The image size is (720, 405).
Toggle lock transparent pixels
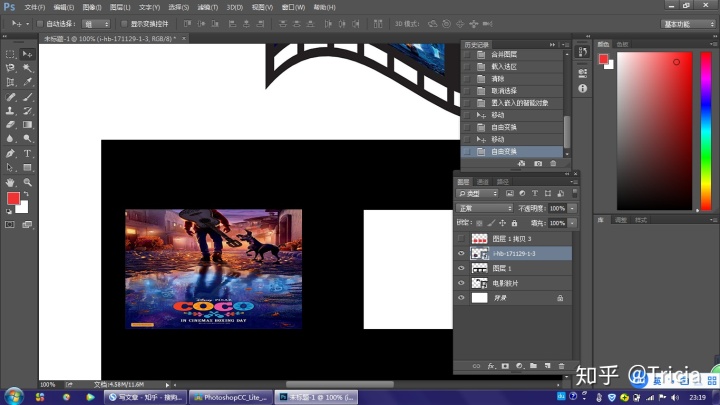coord(479,223)
